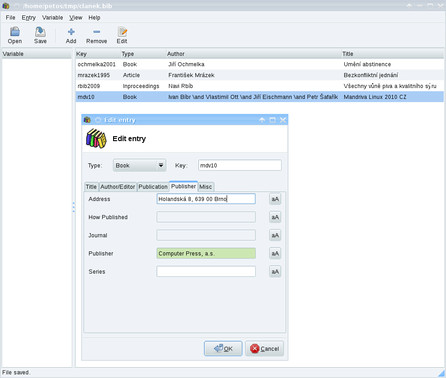This screenshot has width=446, height=378.
Task: Click the books icon in Edit entry header
Action: point(96,138)
